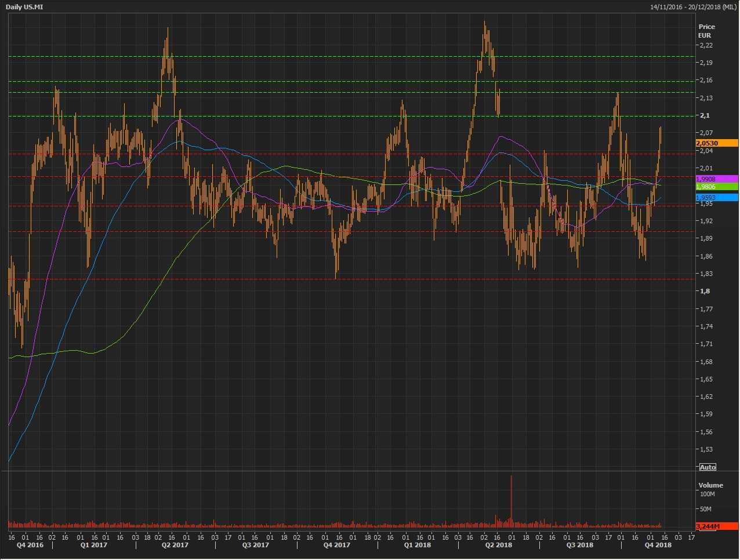Click the tallest volume spike bar
Screen dimensions: 740x560
click(x=511, y=499)
